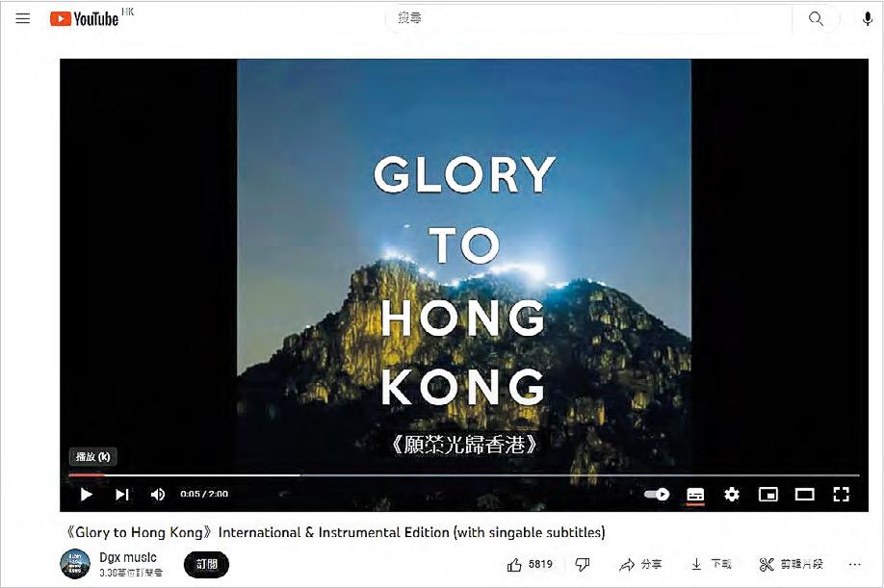Play the Glory to Hong Kong video
Screen dimensions: 884x588
(87, 495)
